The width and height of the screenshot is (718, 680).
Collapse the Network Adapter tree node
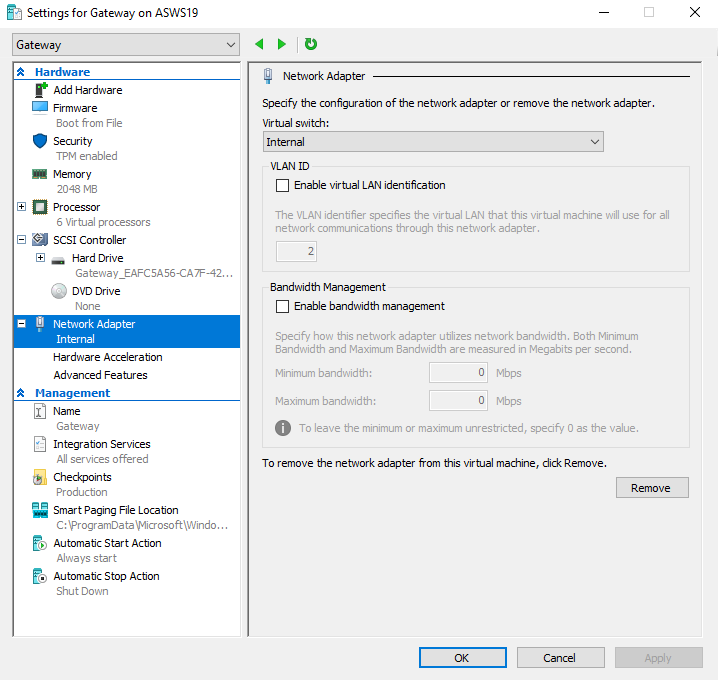(22, 324)
